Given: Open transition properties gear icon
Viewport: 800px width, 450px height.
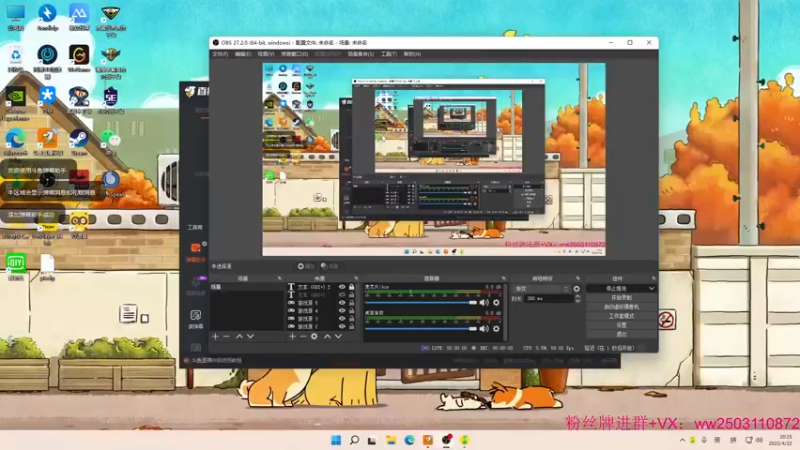Looking at the screenshot, I should (x=577, y=289).
